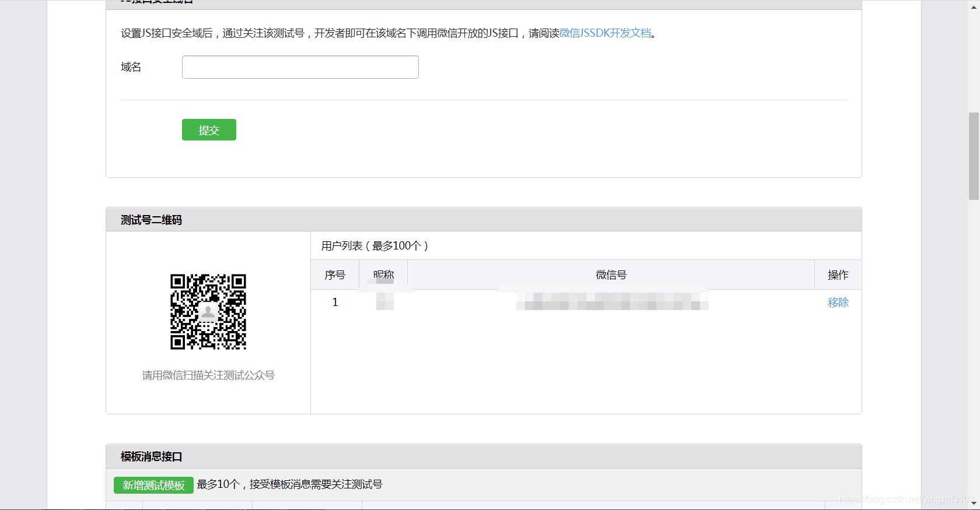
Task: Click the 域名 field label
Action: point(131,67)
